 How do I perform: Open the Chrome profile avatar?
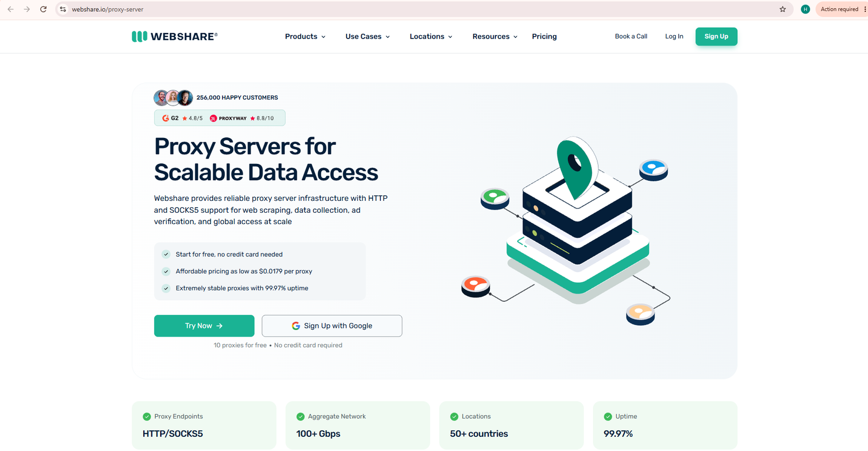[806, 9]
